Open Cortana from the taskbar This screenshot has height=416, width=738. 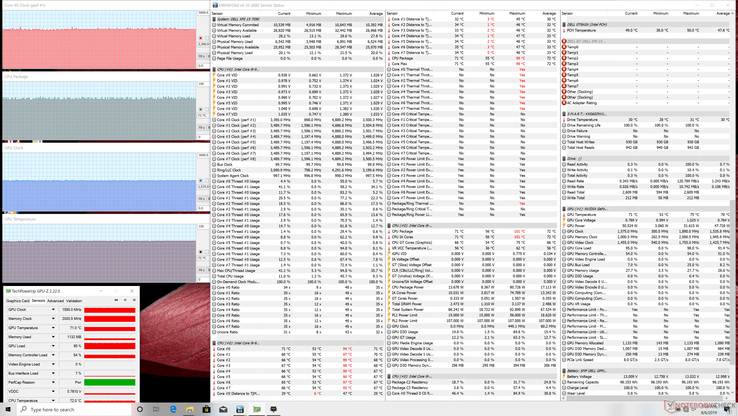coord(141,409)
